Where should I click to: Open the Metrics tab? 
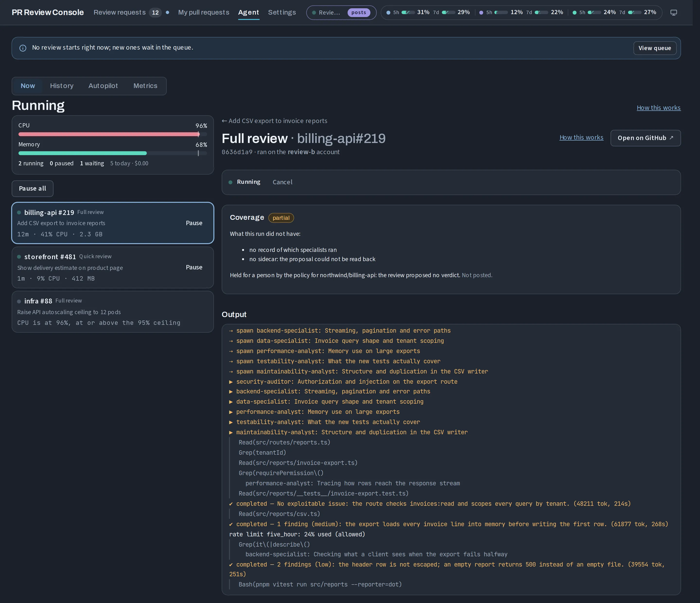coord(145,86)
